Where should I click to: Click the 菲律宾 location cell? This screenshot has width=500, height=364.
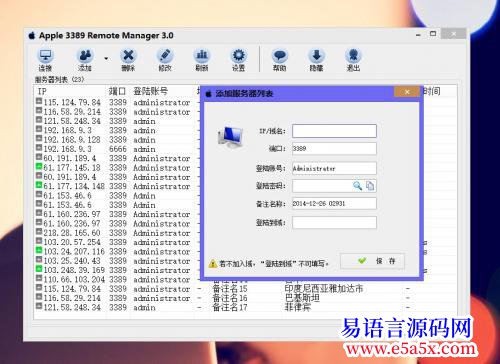tap(298, 307)
